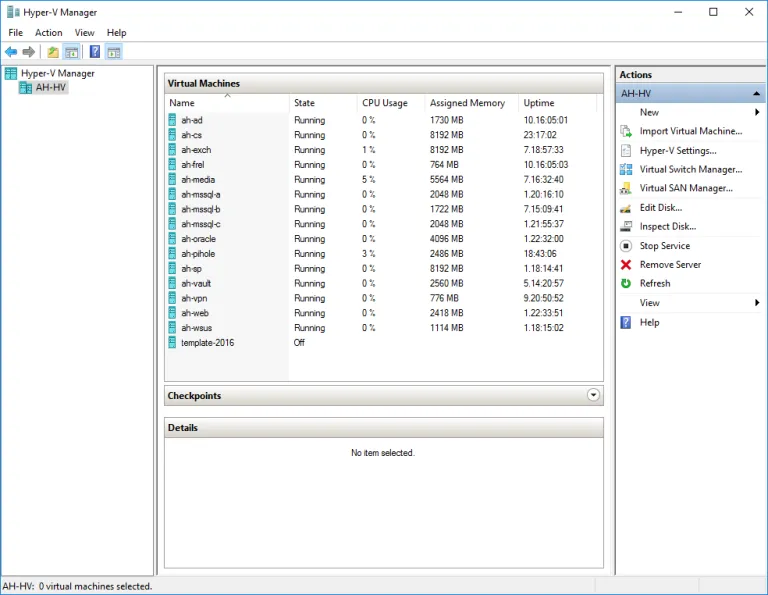Open the Virtual Switch Manager... action
The width and height of the screenshot is (768, 595).
(x=691, y=169)
